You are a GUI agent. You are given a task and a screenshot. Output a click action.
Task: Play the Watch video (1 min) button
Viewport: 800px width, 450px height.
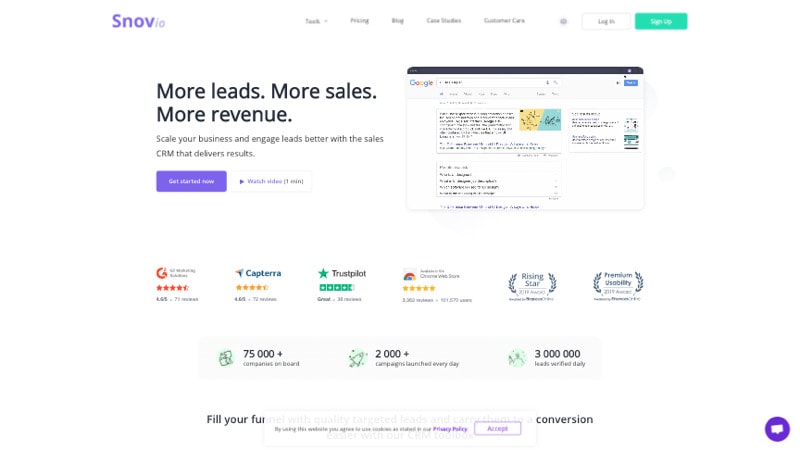coord(271,181)
